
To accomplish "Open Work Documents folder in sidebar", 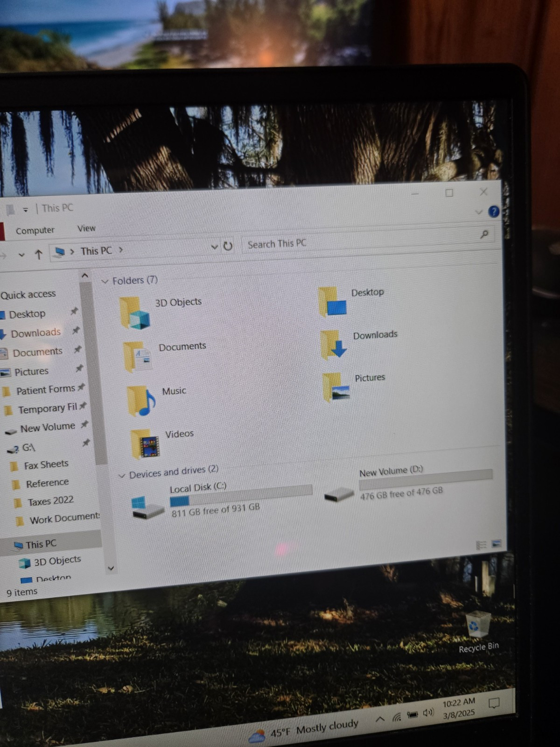I will coord(64,519).
